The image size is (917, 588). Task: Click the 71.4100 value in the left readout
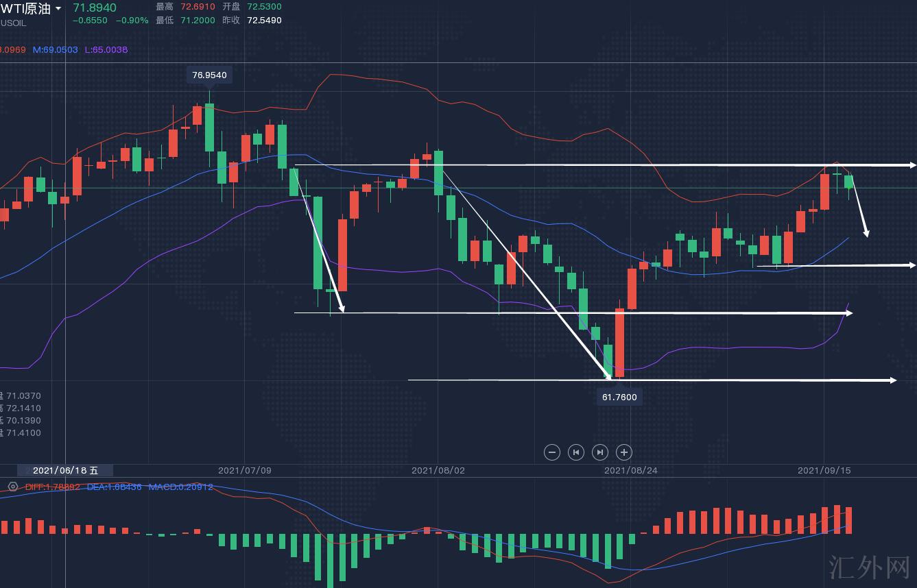click(23, 433)
